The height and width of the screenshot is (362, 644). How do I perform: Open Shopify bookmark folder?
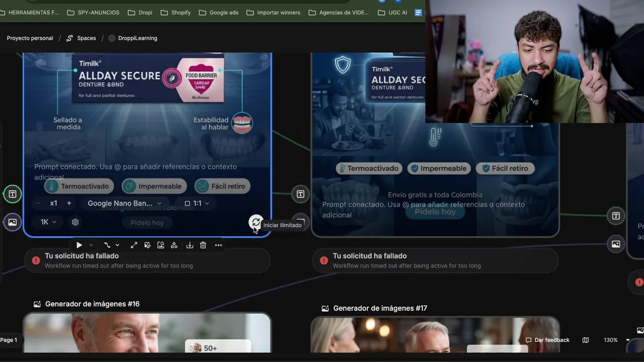pos(176,13)
